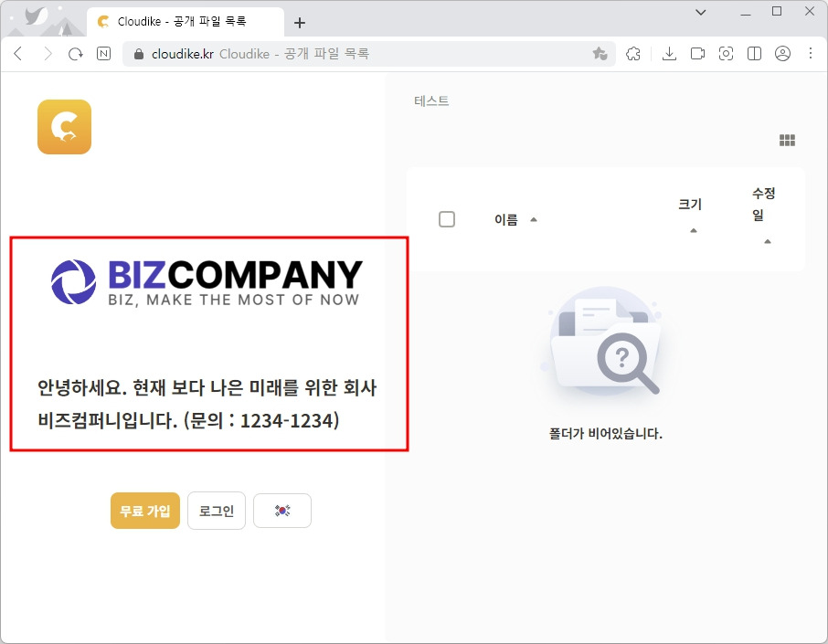This screenshot has width=828, height=644.
Task: Click the 무료 가입 button
Action: 145,511
